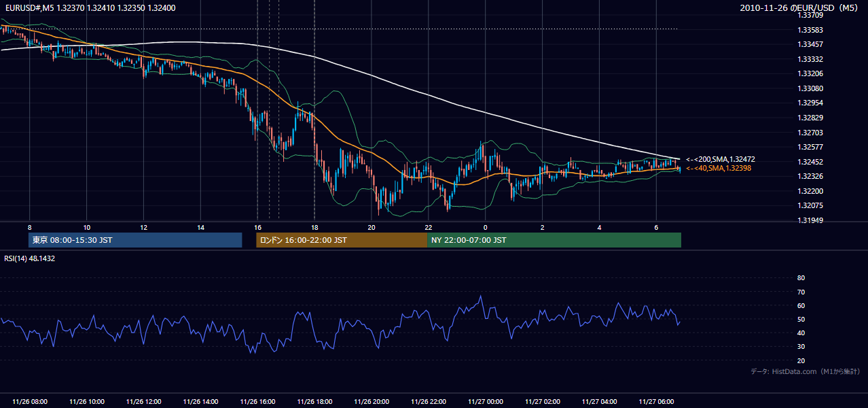Click the 11/27 02:00 time label
868x408 pixels.
point(543,402)
